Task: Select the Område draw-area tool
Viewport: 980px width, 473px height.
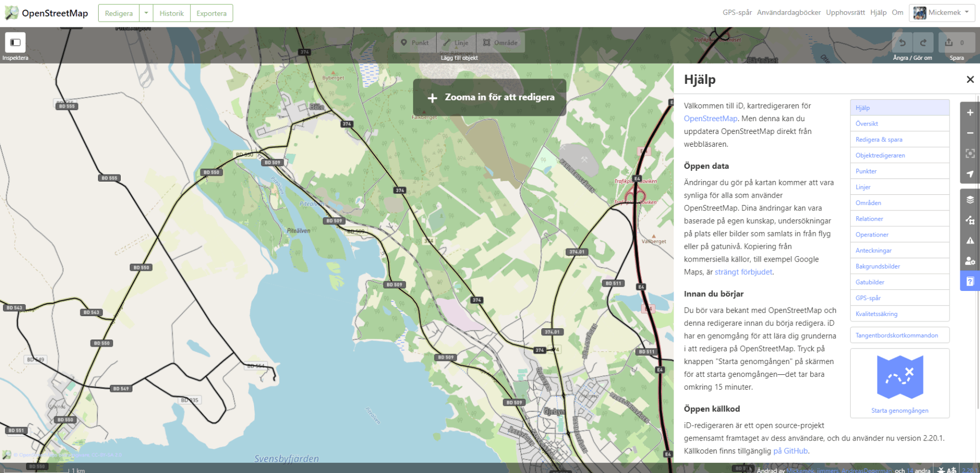Action: click(x=500, y=43)
